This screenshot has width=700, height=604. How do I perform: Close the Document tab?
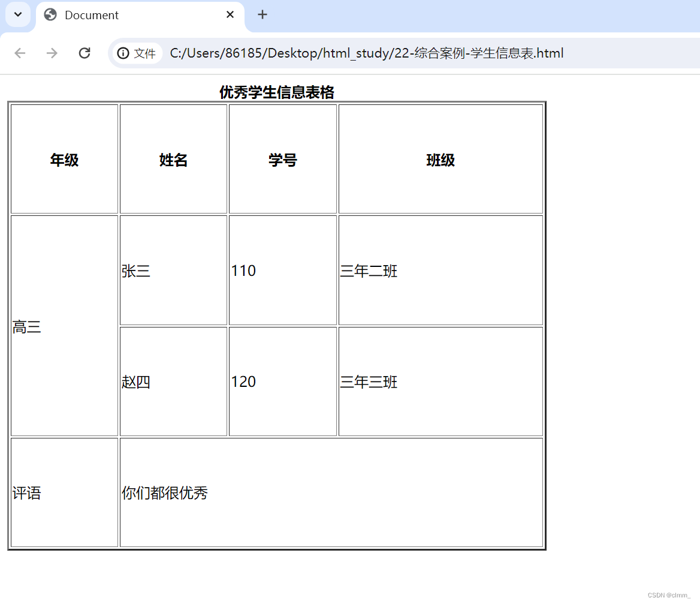230,15
